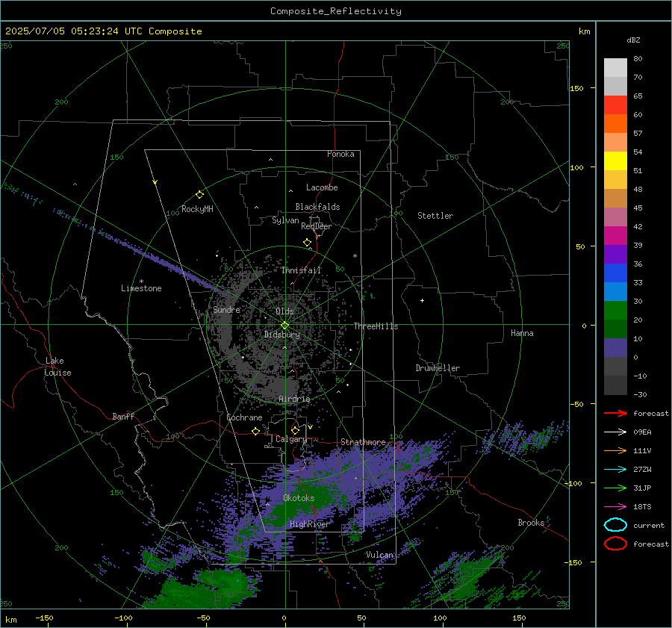
Task: Click the red forecast arrow in legend
Action: pos(615,413)
